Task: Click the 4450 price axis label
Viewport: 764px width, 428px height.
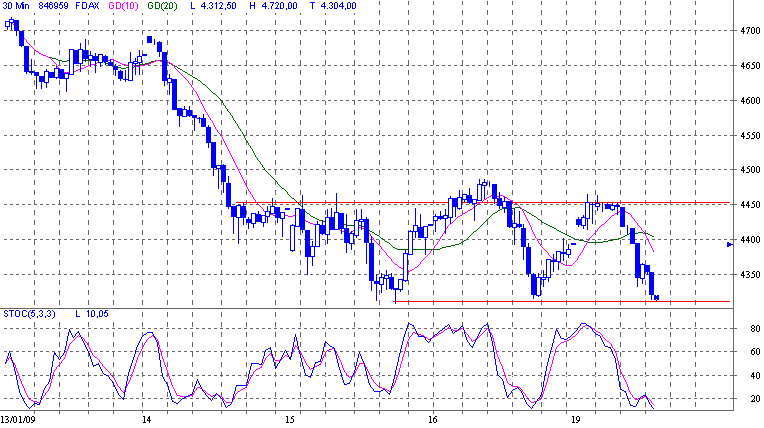Action: tap(750, 205)
